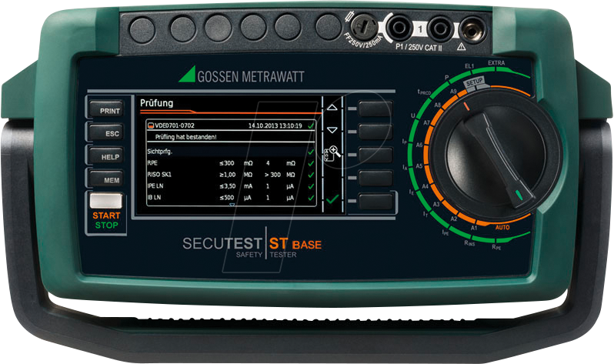
Task: Push the PRINT key
Action: [106, 109]
